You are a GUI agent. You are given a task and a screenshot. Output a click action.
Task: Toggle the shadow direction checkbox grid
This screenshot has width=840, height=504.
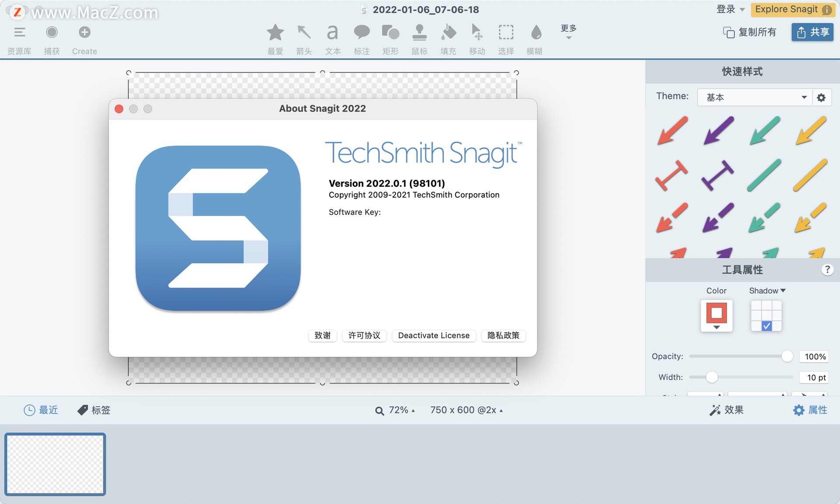[766, 315]
